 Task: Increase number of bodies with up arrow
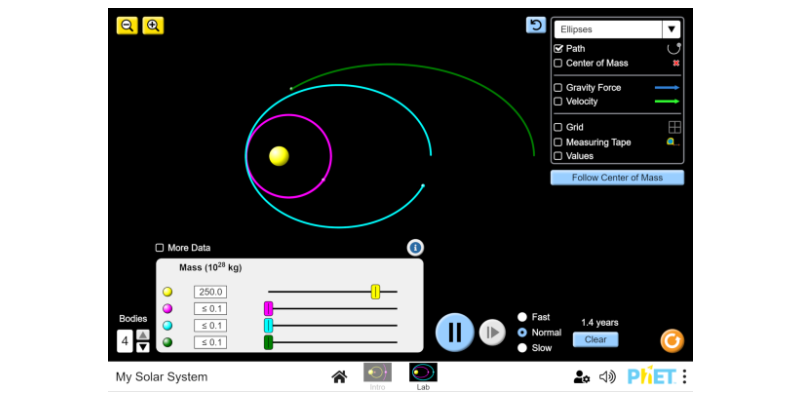[x=142, y=335]
